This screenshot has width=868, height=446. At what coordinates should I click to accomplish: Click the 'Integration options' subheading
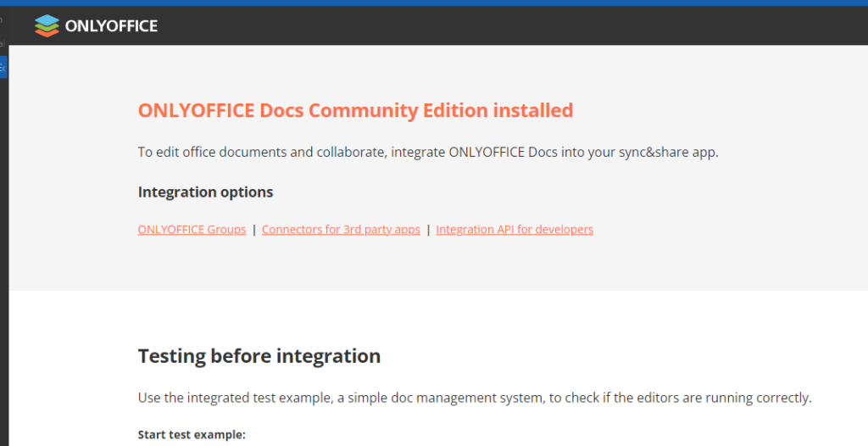click(x=205, y=192)
